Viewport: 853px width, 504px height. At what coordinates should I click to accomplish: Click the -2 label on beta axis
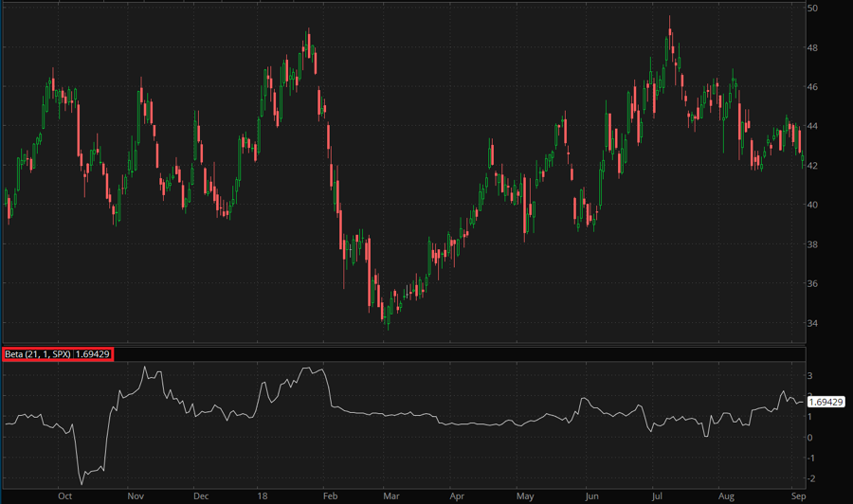coord(812,478)
